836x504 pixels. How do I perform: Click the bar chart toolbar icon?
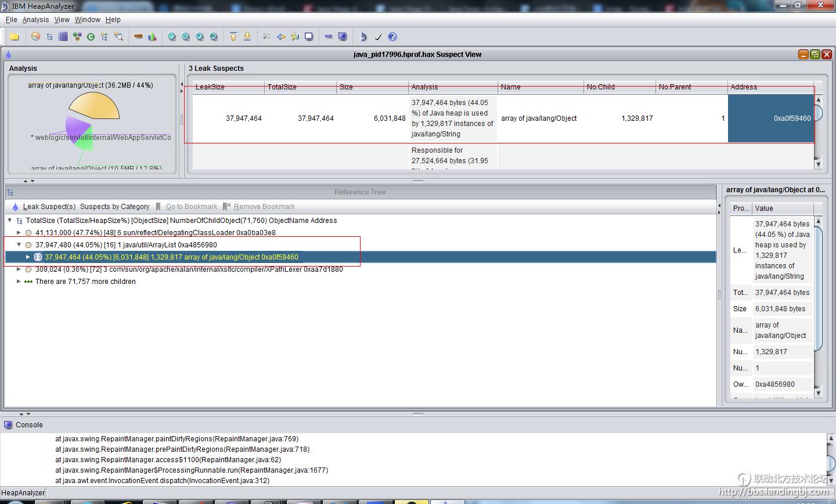(x=152, y=37)
